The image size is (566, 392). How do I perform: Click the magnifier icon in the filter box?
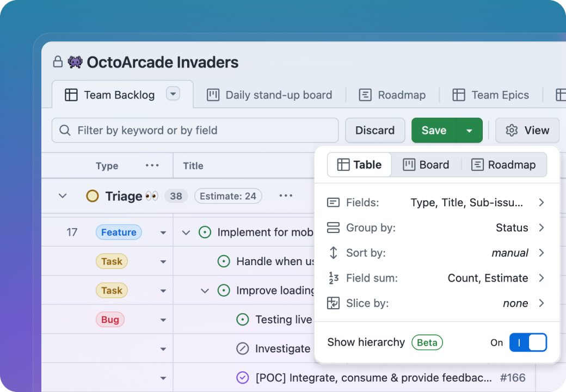pos(65,131)
